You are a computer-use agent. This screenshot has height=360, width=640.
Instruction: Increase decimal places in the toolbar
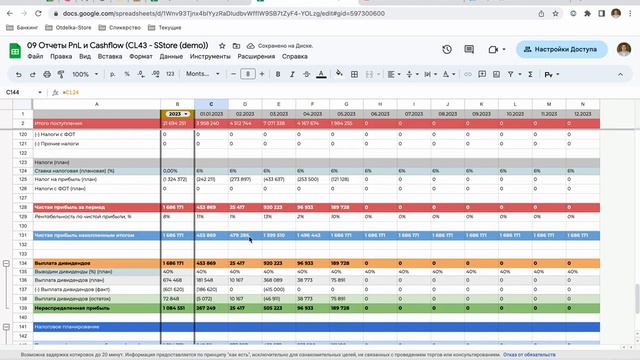(x=156, y=74)
